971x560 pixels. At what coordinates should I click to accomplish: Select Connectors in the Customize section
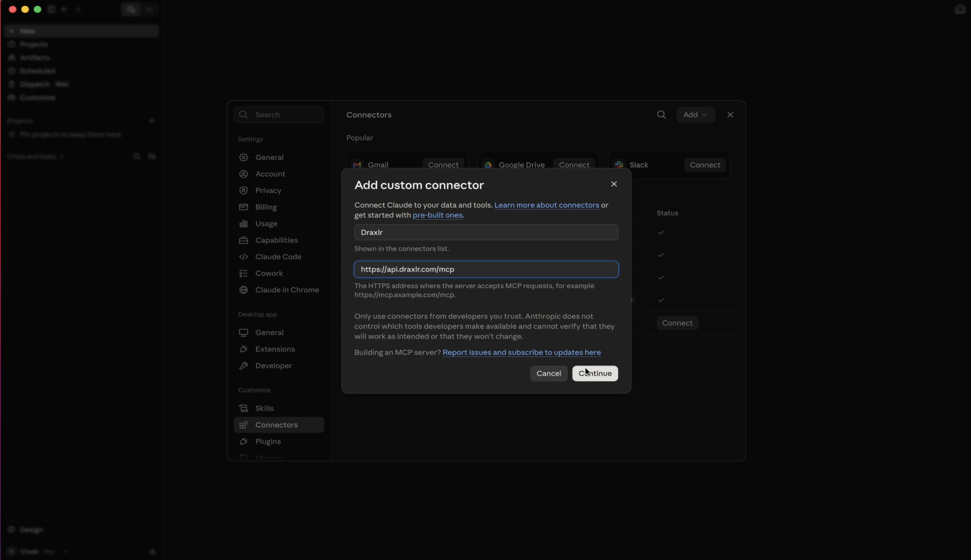(x=279, y=425)
